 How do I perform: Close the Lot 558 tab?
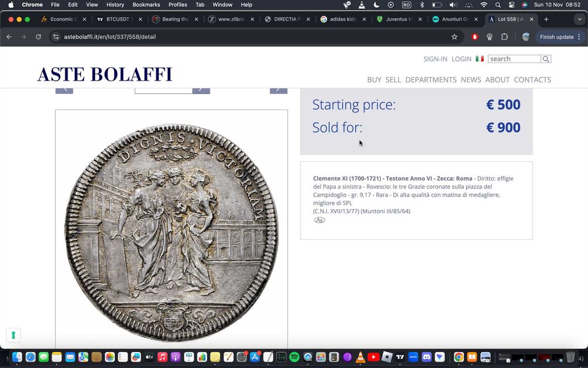(532, 19)
